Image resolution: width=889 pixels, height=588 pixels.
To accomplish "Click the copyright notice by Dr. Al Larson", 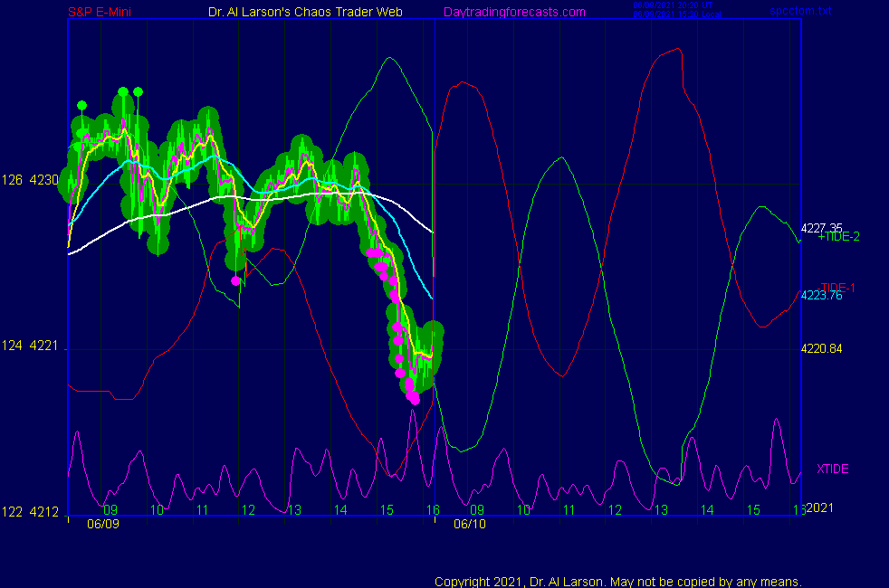I will [x=618, y=582].
